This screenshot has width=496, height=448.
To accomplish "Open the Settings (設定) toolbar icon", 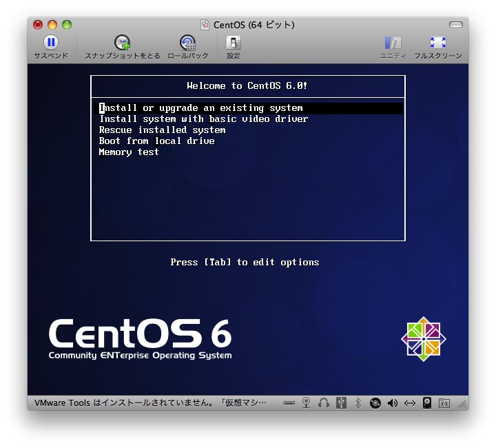I will pyautogui.click(x=234, y=43).
